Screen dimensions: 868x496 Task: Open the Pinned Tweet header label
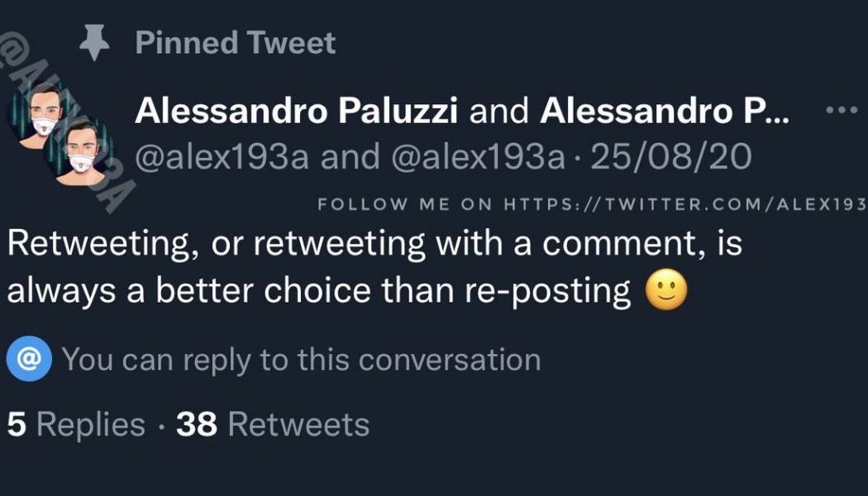(236, 41)
